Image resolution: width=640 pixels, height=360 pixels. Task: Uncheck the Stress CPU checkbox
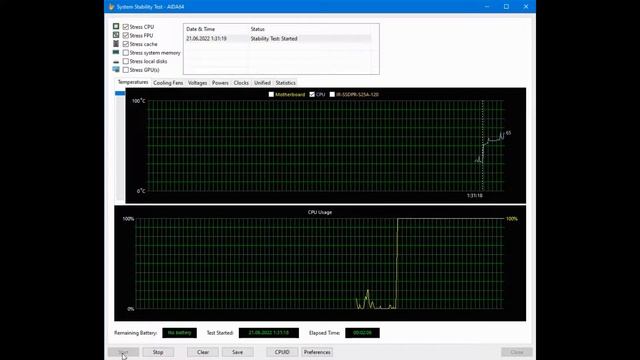coord(126,27)
